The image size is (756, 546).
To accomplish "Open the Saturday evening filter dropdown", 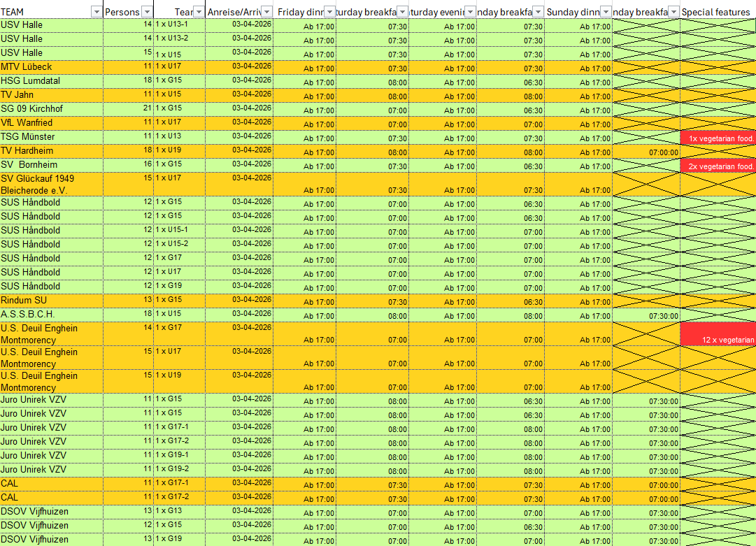I will coord(469,11).
